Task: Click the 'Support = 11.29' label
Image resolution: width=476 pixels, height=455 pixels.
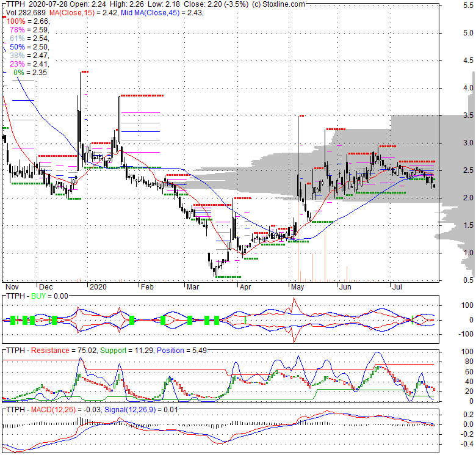Action: tap(126, 350)
